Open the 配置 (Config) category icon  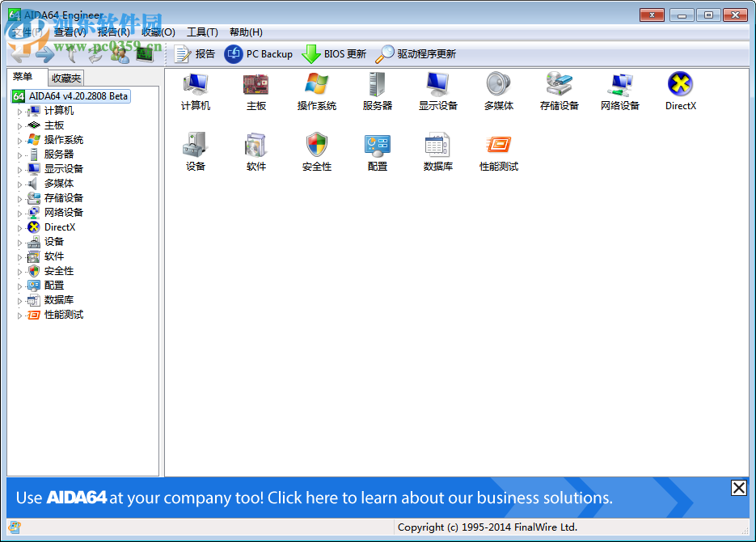[377, 152]
